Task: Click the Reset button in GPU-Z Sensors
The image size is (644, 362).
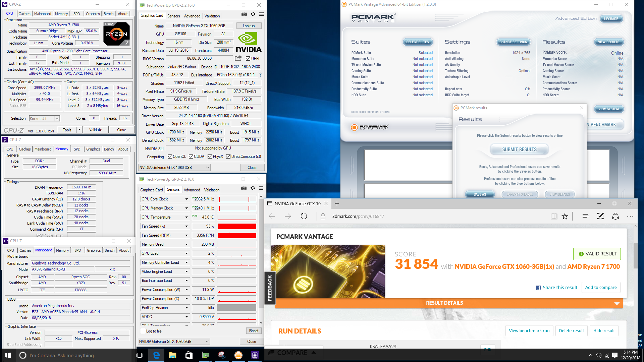Action: (254, 331)
